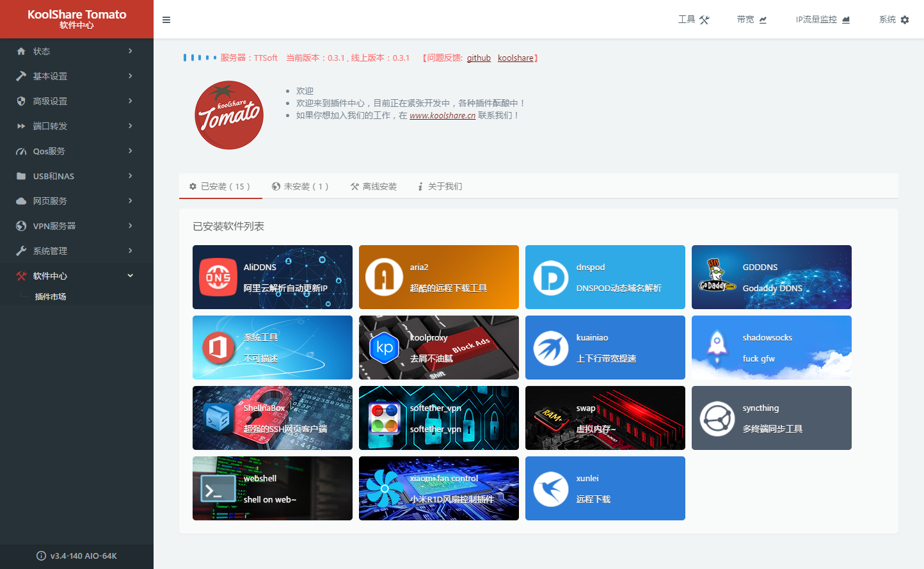Click the xunlei bird icon
This screenshot has width=924, height=569.
(x=550, y=489)
